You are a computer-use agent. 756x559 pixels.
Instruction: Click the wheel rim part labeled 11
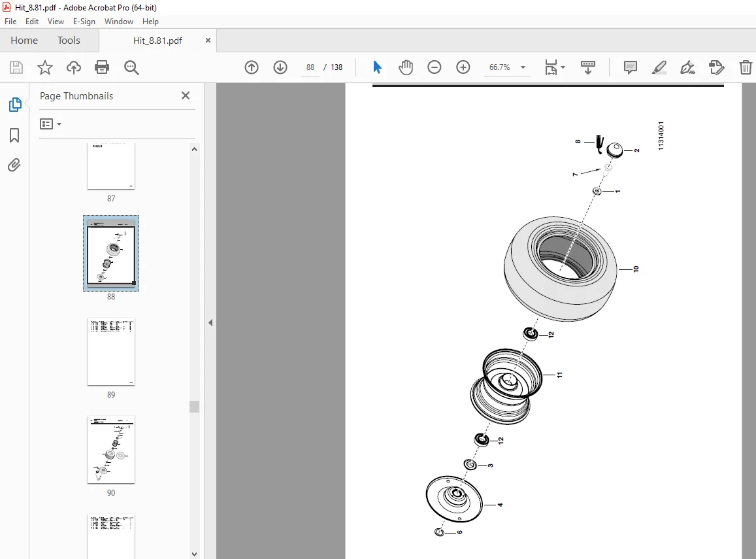click(x=506, y=386)
